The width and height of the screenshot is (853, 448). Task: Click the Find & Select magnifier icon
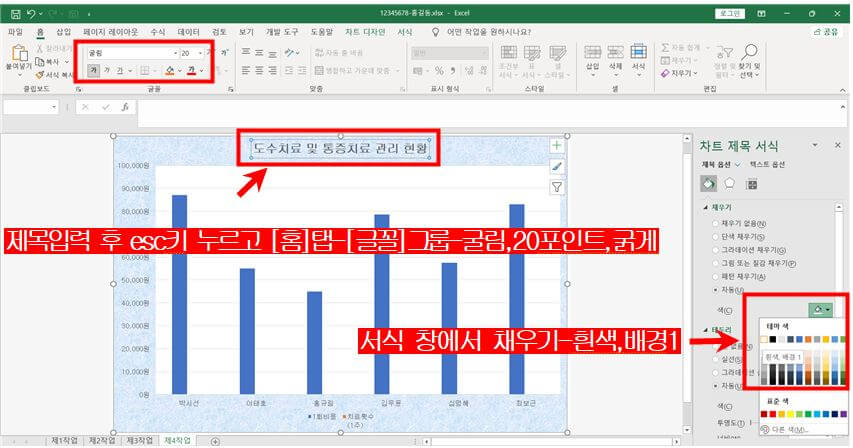pos(750,52)
